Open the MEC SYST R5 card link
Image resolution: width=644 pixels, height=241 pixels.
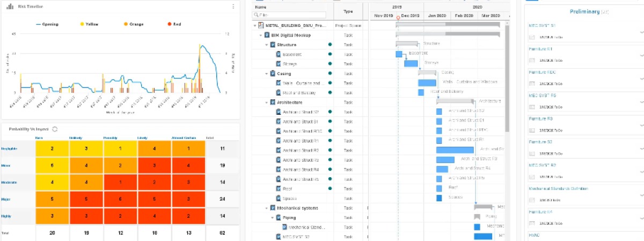point(542,95)
